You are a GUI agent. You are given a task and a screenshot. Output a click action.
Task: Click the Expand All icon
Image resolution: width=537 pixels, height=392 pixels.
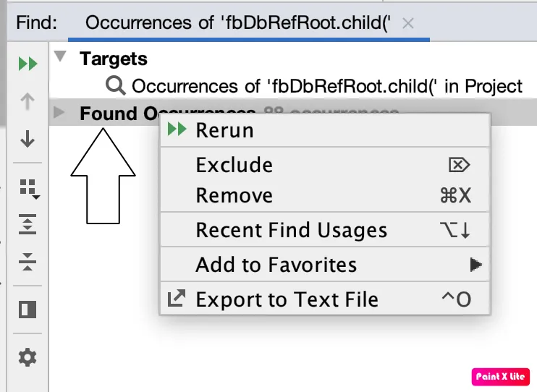pos(28,224)
